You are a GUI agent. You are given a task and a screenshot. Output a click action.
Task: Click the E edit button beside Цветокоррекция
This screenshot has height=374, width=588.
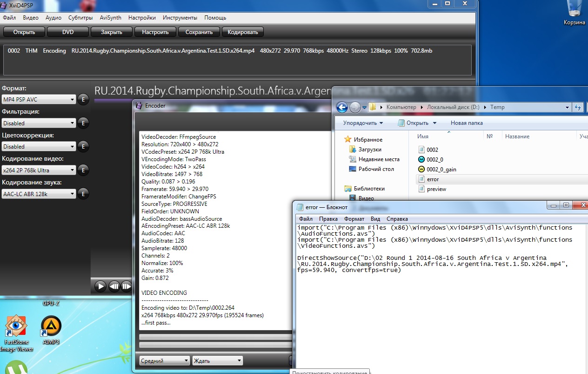coord(83,146)
